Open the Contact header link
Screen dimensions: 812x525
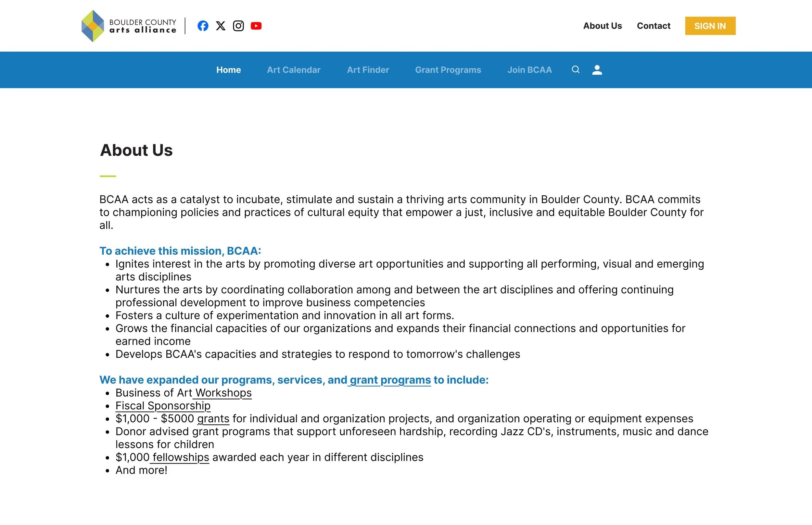click(x=653, y=26)
